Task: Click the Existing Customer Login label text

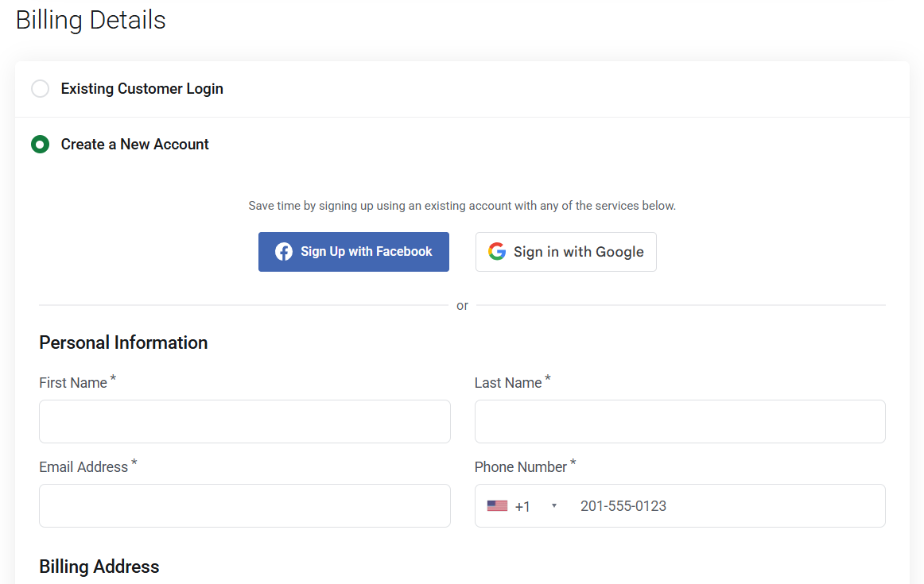Action: click(x=142, y=89)
